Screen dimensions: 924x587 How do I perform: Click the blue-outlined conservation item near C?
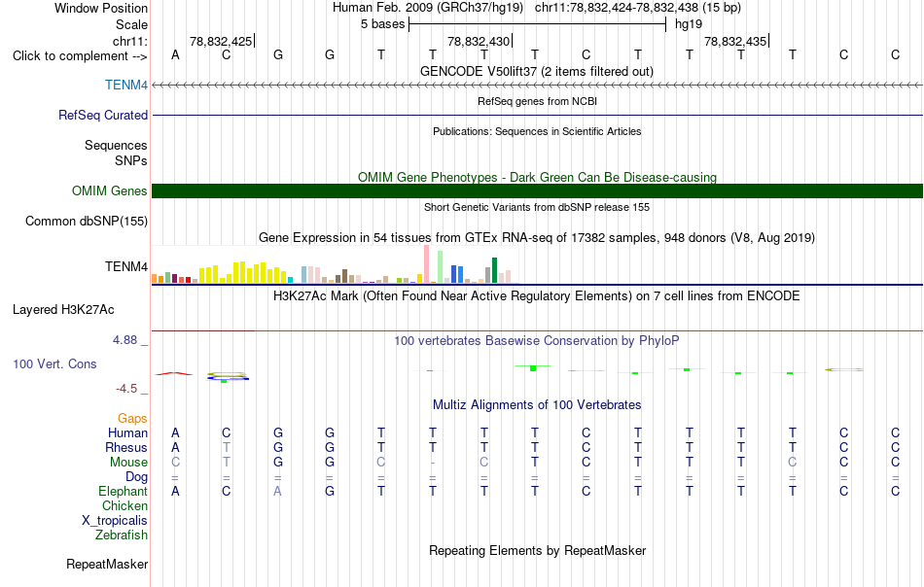pyautogui.click(x=228, y=378)
